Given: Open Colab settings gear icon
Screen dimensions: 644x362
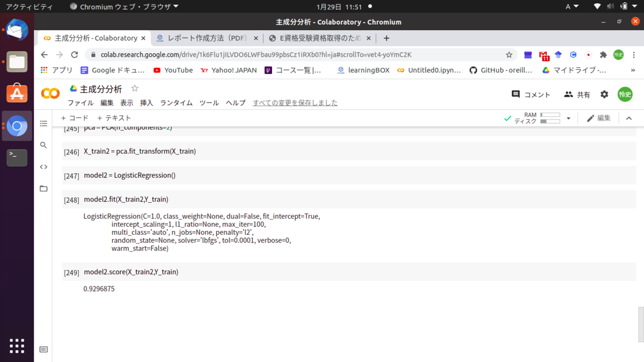Looking at the screenshot, I should (x=604, y=94).
